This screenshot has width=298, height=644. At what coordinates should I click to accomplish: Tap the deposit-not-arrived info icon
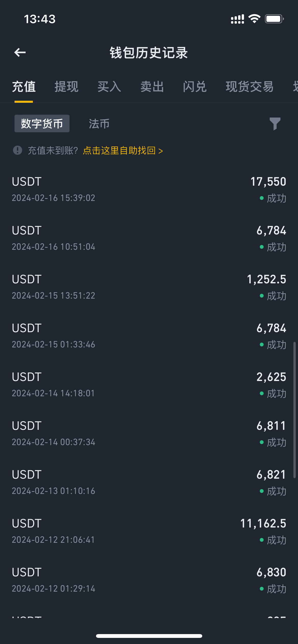point(18,150)
